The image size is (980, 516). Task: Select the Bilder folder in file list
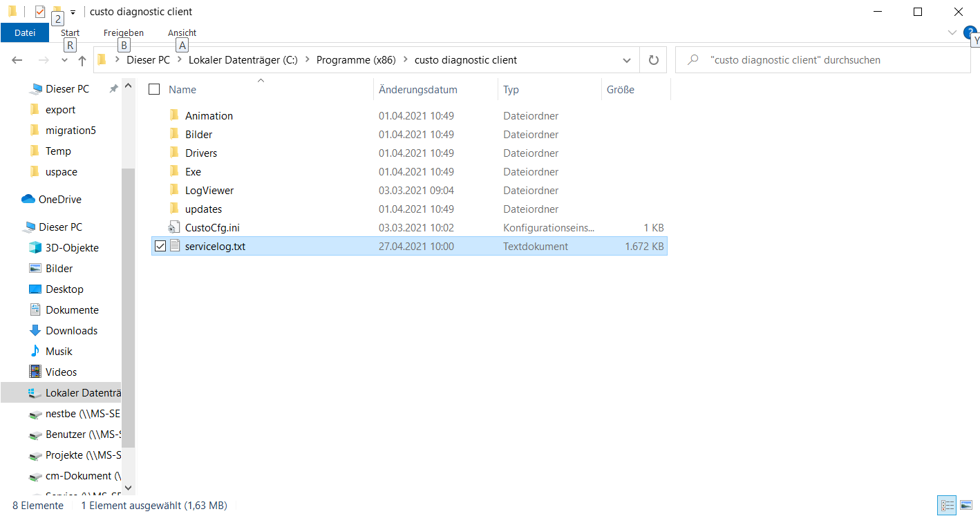pyautogui.click(x=198, y=134)
